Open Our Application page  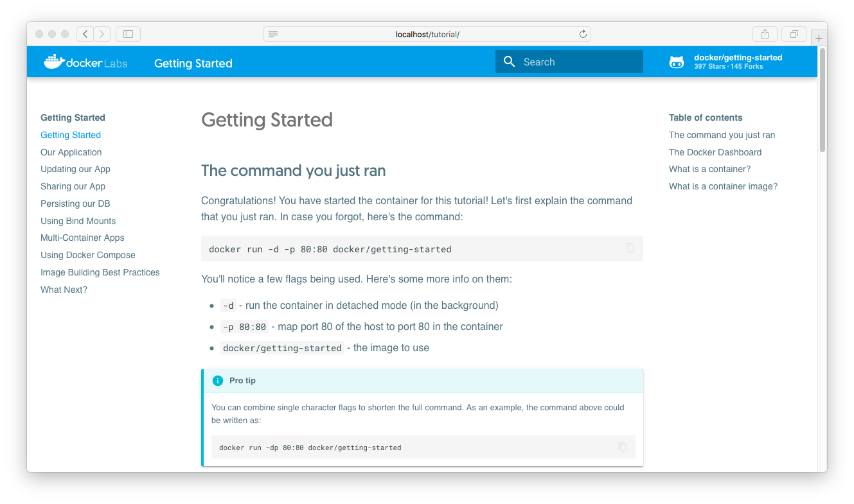tap(71, 152)
